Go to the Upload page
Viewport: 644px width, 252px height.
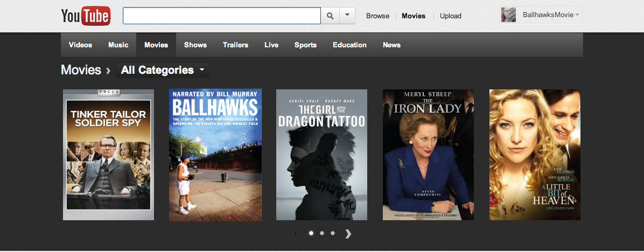451,16
